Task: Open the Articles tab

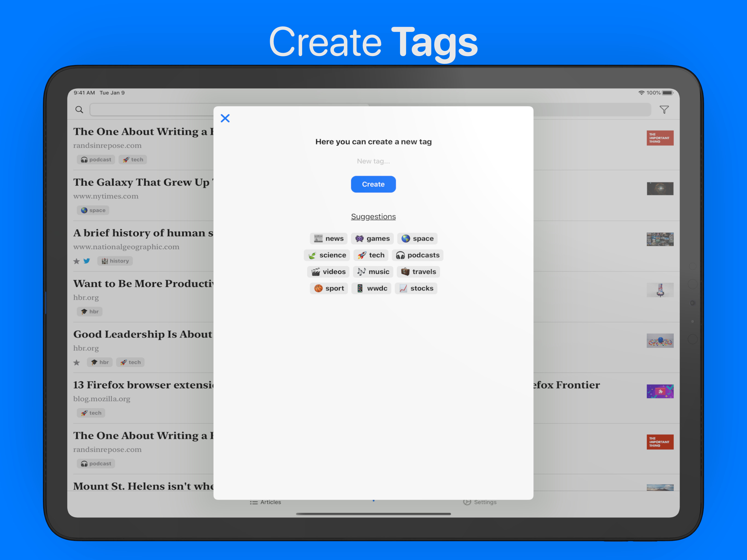Action: (x=265, y=502)
